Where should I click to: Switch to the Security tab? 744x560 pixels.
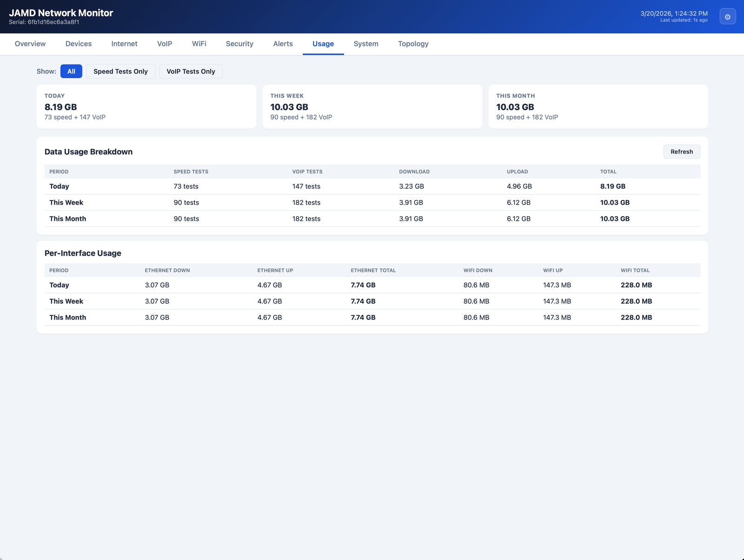tap(239, 44)
